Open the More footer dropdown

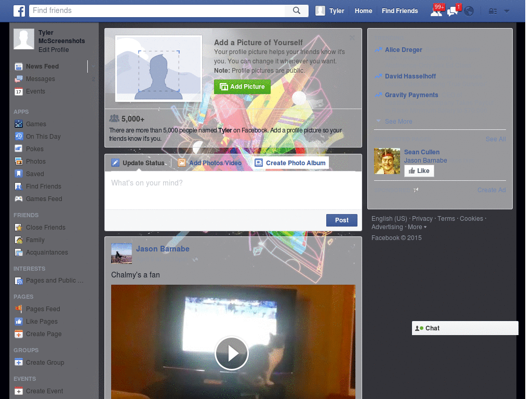(417, 227)
